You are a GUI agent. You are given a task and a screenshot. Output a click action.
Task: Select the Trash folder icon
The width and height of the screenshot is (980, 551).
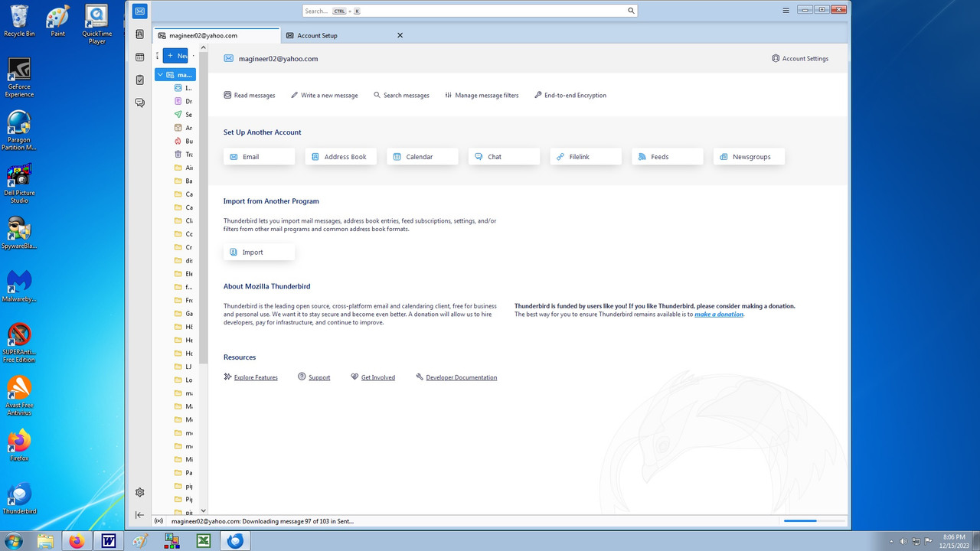point(178,155)
